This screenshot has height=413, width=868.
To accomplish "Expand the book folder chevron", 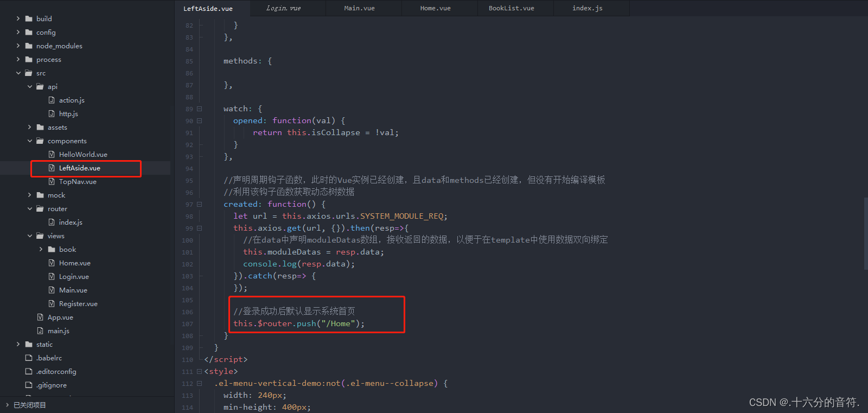I will pyautogui.click(x=41, y=249).
